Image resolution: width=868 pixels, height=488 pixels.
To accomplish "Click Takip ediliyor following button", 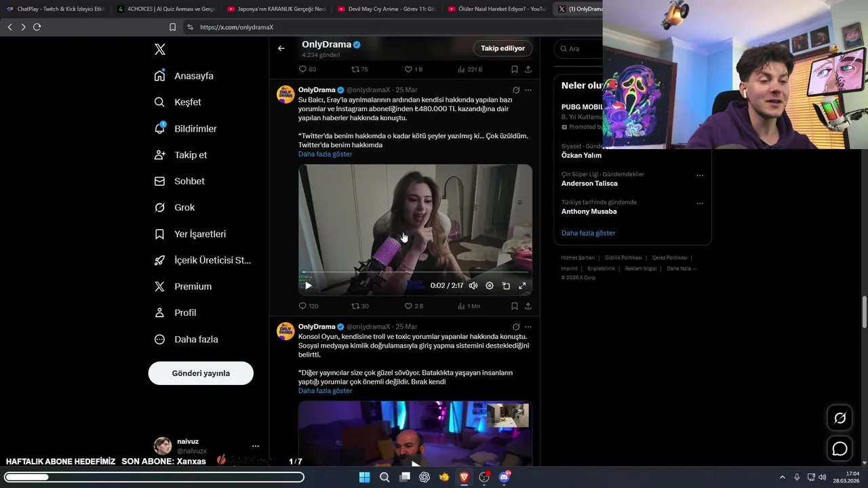I will (x=502, y=48).
